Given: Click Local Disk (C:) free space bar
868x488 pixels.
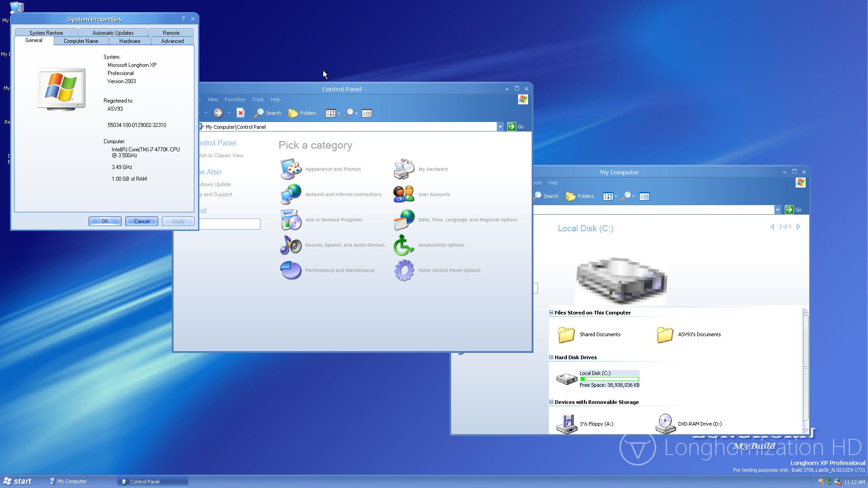Looking at the screenshot, I should tap(609, 379).
